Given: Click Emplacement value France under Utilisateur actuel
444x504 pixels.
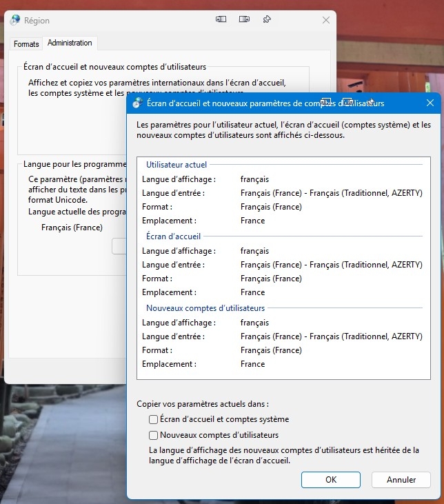Looking at the screenshot, I should tap(253, 221).
